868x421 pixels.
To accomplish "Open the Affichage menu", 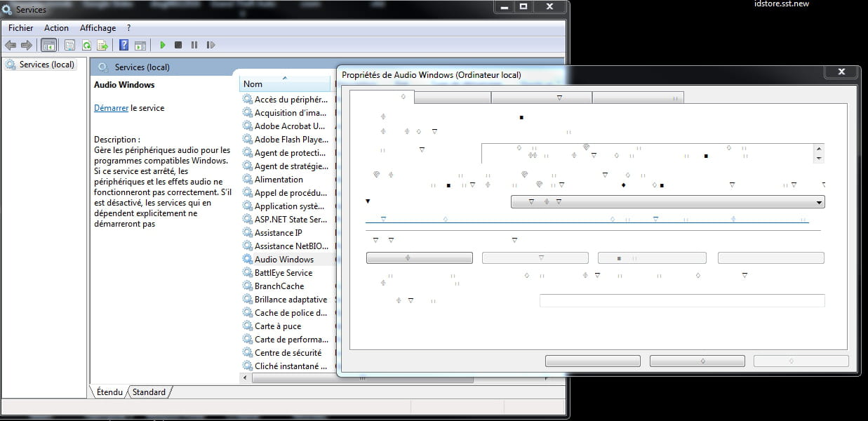I will click(98, 28).
